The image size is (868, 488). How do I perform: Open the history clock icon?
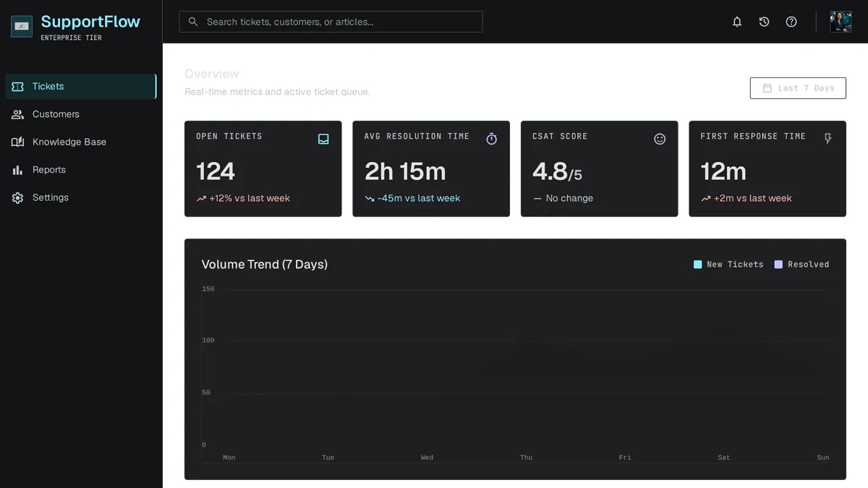[764, 22]
